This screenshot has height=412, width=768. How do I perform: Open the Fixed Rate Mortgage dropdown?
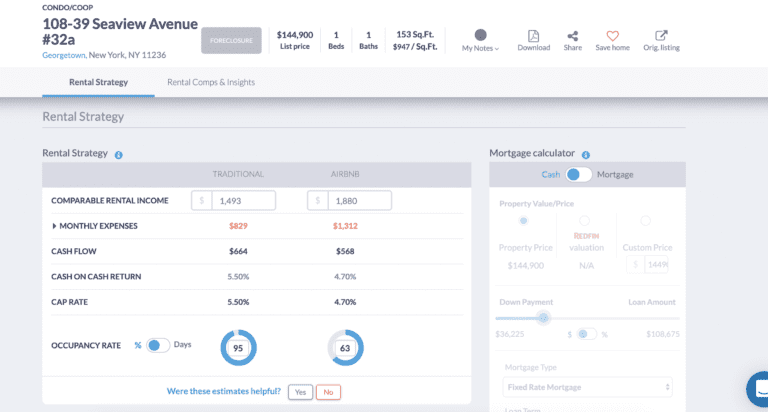click(587, 387)
